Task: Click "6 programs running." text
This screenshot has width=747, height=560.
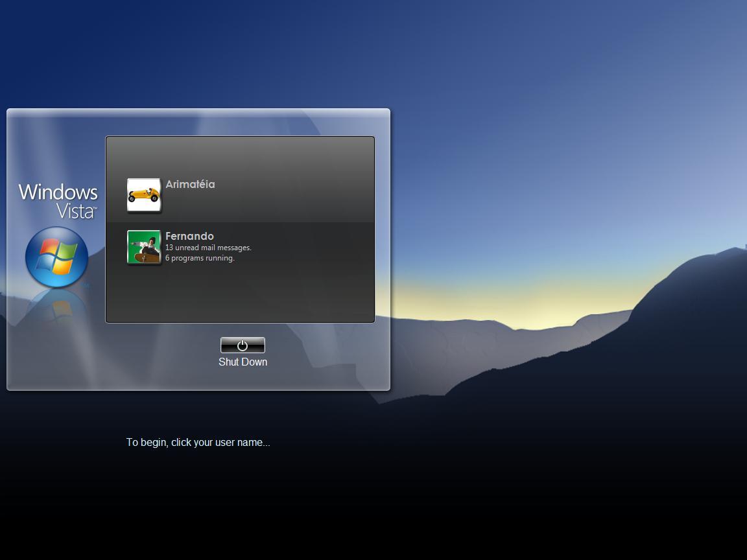Action: click(200, 258)
